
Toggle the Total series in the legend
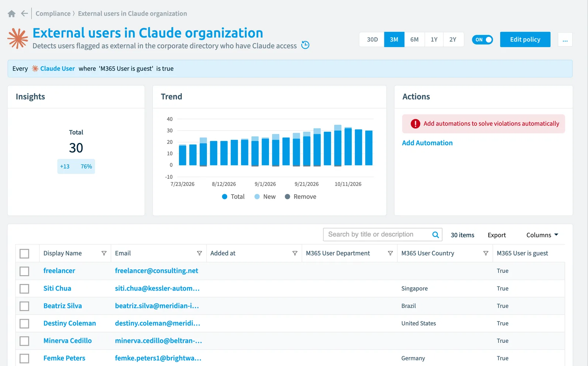click(233, 197)
